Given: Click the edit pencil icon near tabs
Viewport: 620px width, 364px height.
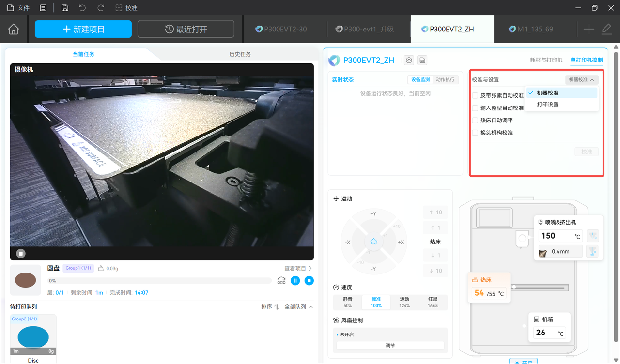Looking at the screenshot, I should tap(607, 29).
